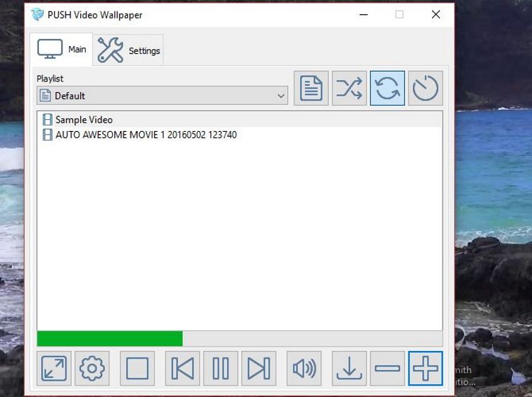Click the fullscreen expand arrows icon
This screenshot has height=397, width=532.
click(54, 369)
